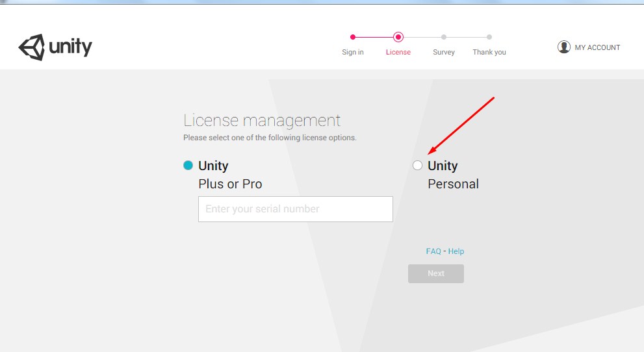Jump to the Survey step

pos(444,52)
